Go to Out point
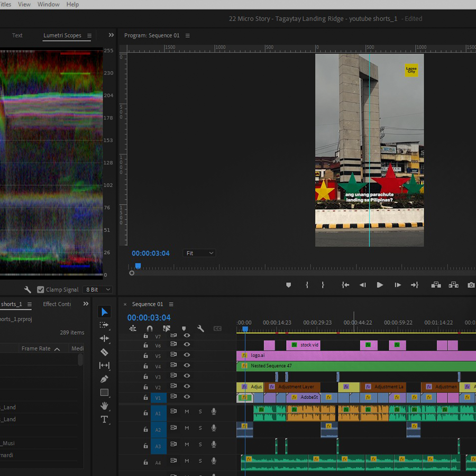 [x=414, y=285]
